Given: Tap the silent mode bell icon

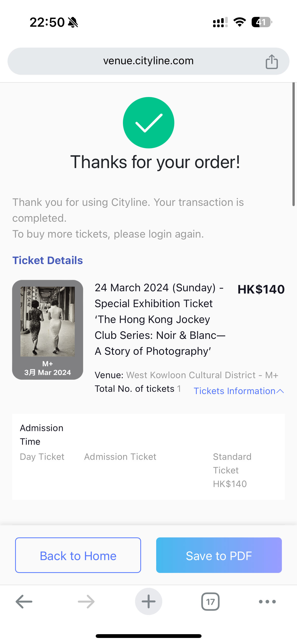Looking at the screenshot, I should [73, 22].
